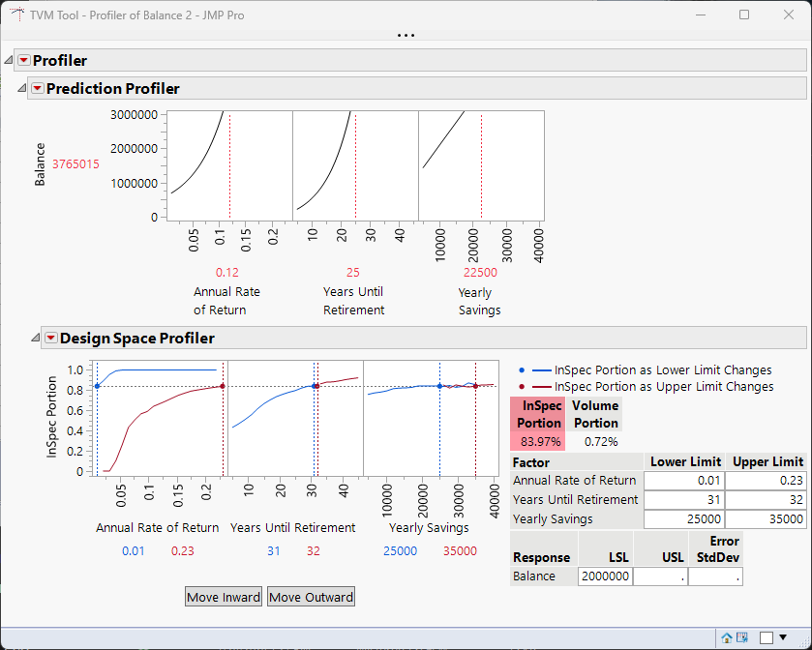Collapse the Design Space Profiler section

(x=36, y=339)
